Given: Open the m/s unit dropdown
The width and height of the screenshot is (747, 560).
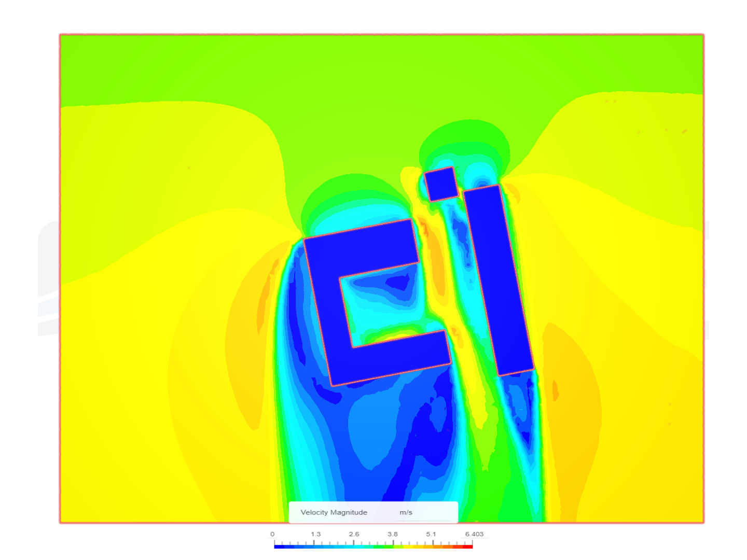Looking at the screenshot, I should coord(424,512).
